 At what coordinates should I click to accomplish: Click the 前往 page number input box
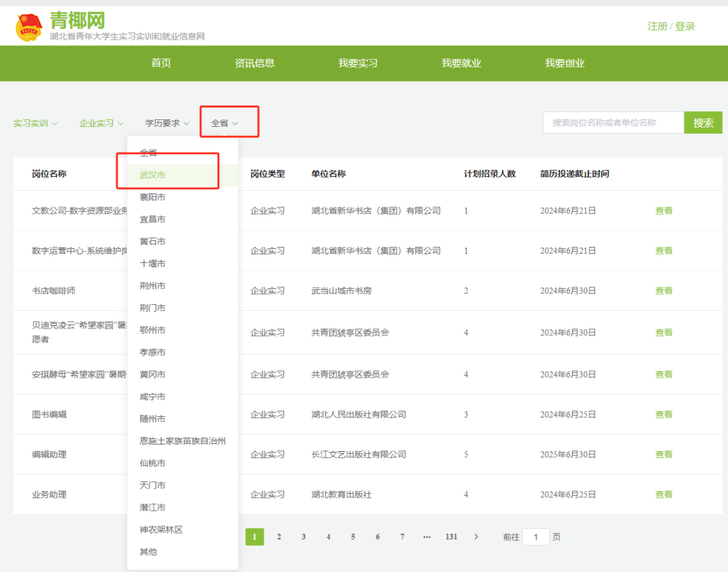(536, 537)
